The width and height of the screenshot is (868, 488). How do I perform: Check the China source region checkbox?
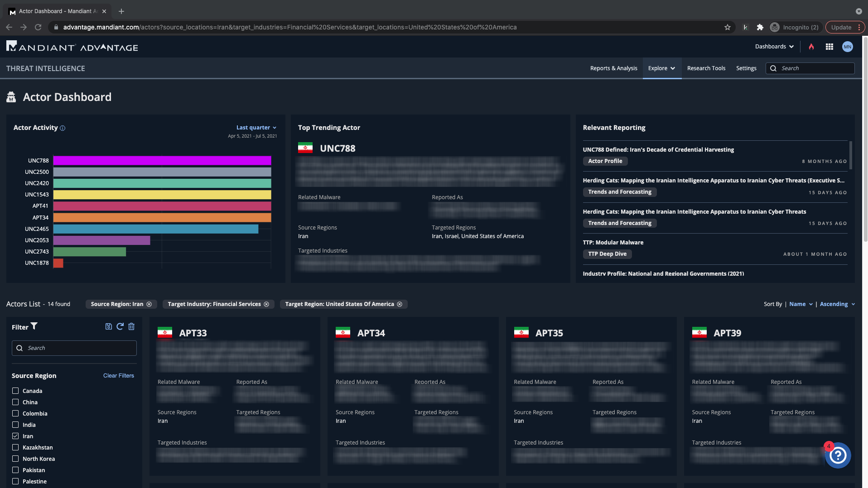click(x=15, y=402)
